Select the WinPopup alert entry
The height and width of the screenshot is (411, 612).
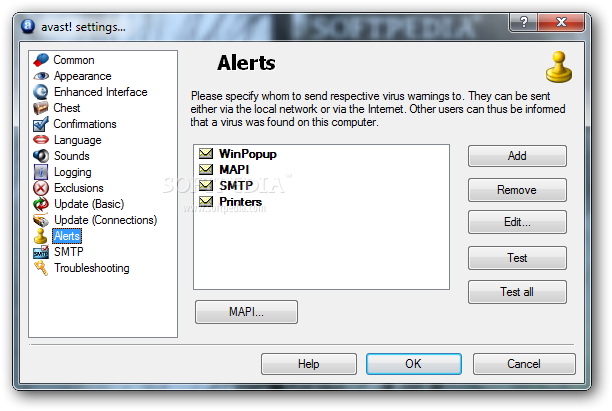click(247, 154)
